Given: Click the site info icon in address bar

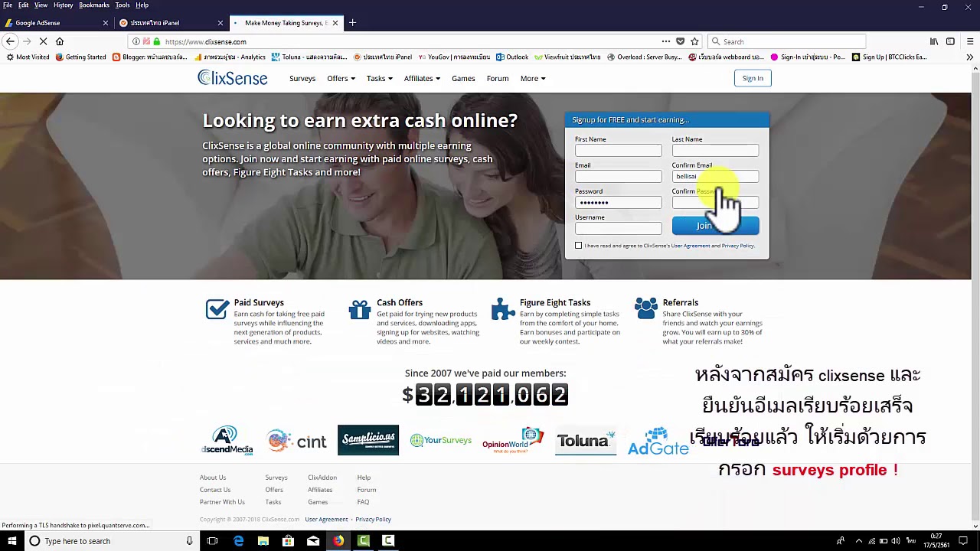Looking at the screenshot, I should point(136,41).
